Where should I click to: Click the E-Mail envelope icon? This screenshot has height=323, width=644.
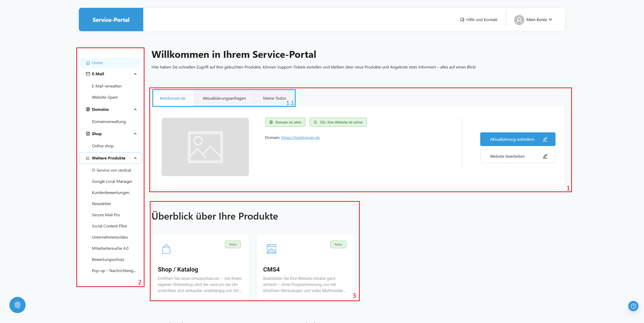point(87,74)
